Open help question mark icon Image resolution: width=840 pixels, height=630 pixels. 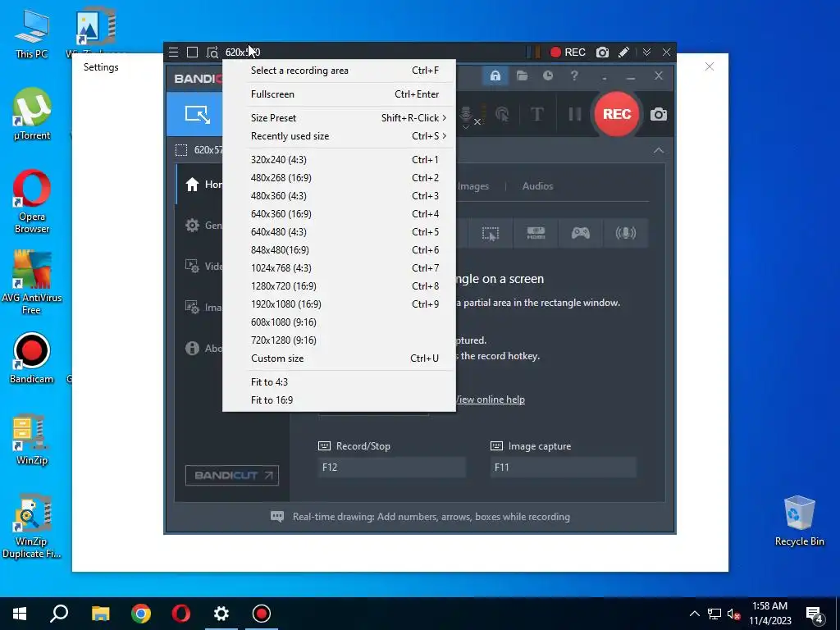[574, 75]
